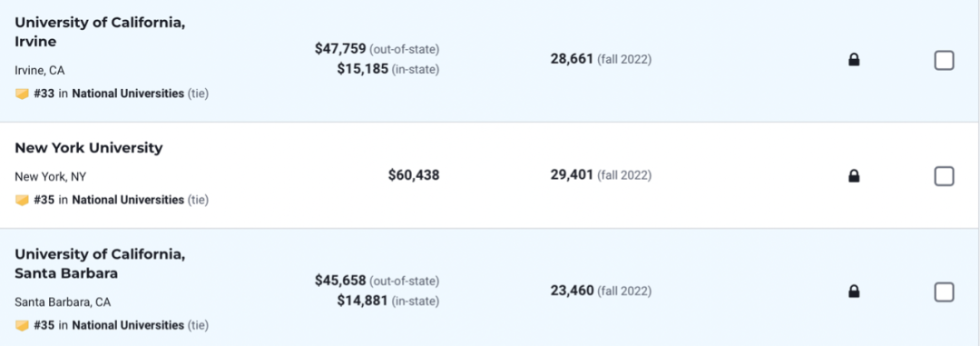Click the lock icon for UC Irvine
This screenshot has height=346, width=980.
[854, 60]
